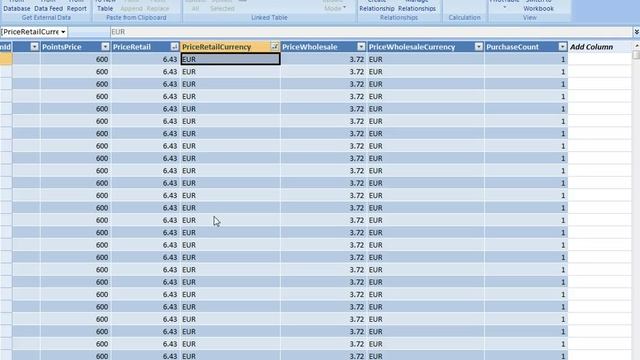Open the PurchaseCount column filter dropdown
The image size is (640, 360).
563,47
